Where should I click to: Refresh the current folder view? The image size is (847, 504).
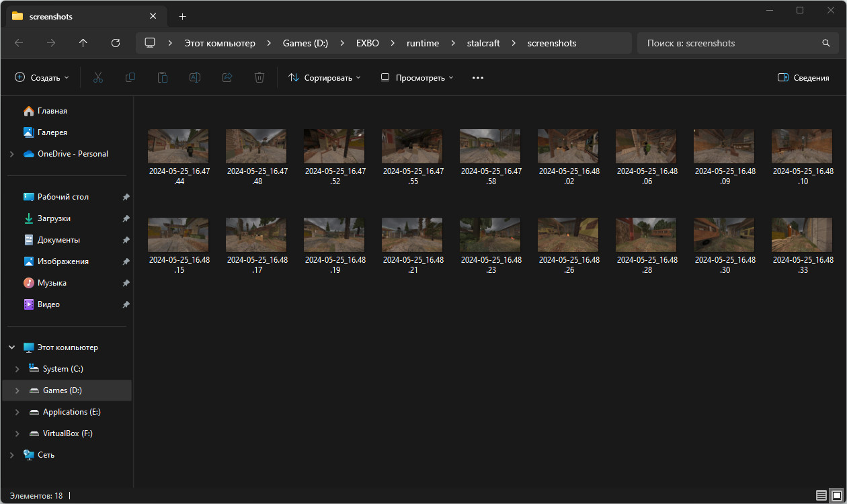(116, 43)
